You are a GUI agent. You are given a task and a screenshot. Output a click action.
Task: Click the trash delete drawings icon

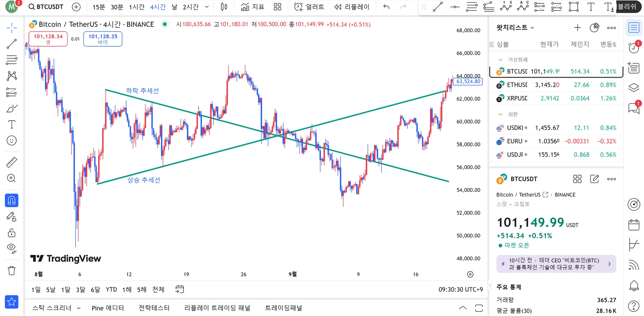click(12, 270)
